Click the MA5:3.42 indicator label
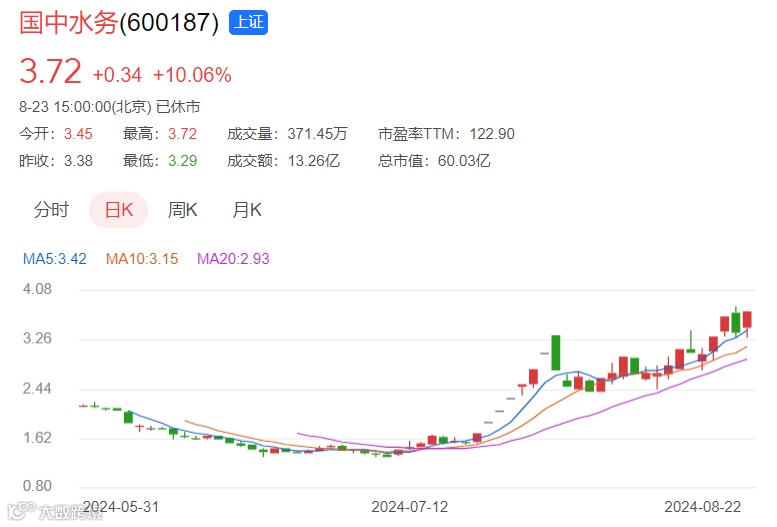777x527 pixels. coord(55,258)
